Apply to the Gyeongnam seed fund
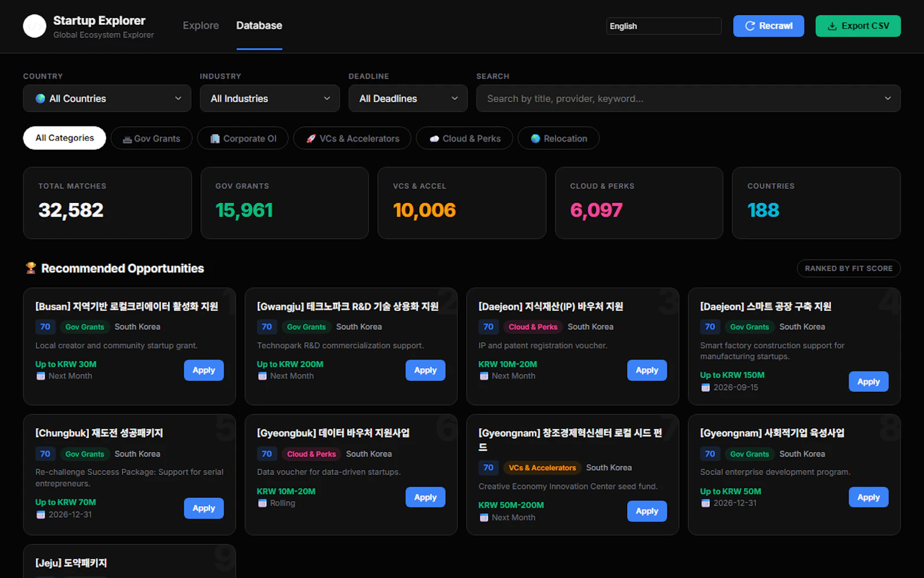The image size is (924, 578). (x=647, y=512)
